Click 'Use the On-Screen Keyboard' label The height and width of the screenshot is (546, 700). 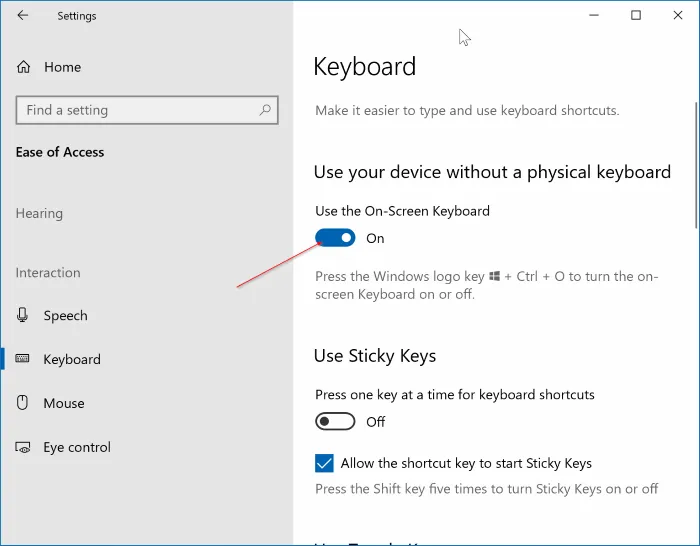click(x=403, y=211)
